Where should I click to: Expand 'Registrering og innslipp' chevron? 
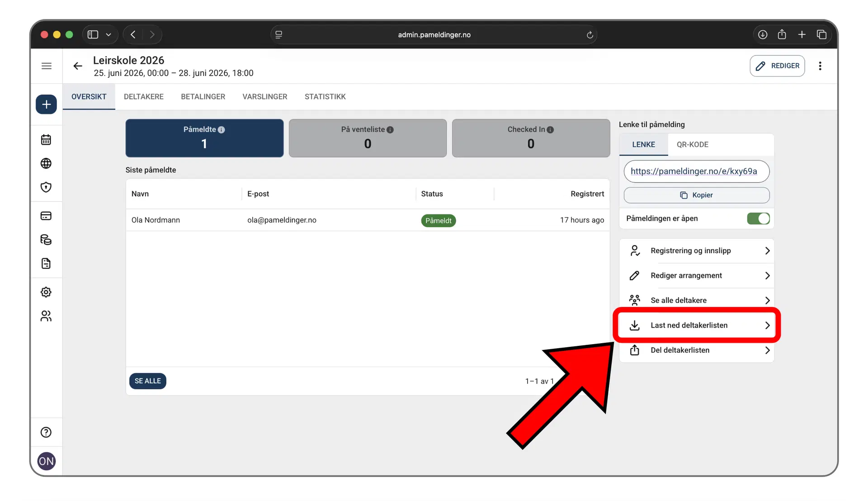click(x=767, y=250)
